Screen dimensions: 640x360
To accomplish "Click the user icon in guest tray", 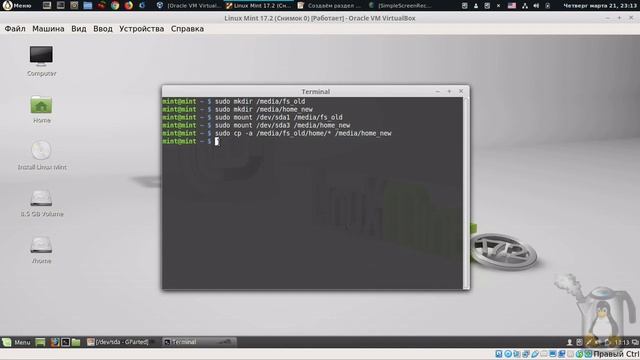I will [569, 342].
